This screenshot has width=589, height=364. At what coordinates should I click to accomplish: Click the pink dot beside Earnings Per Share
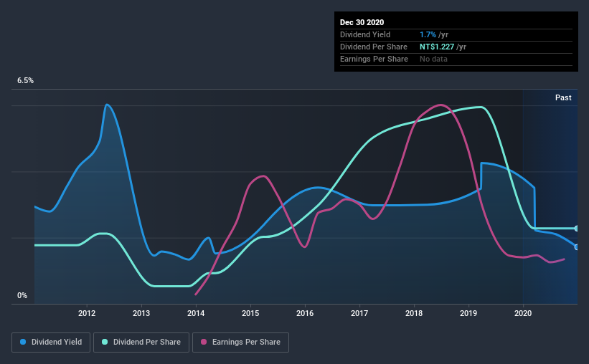point(204,342)
